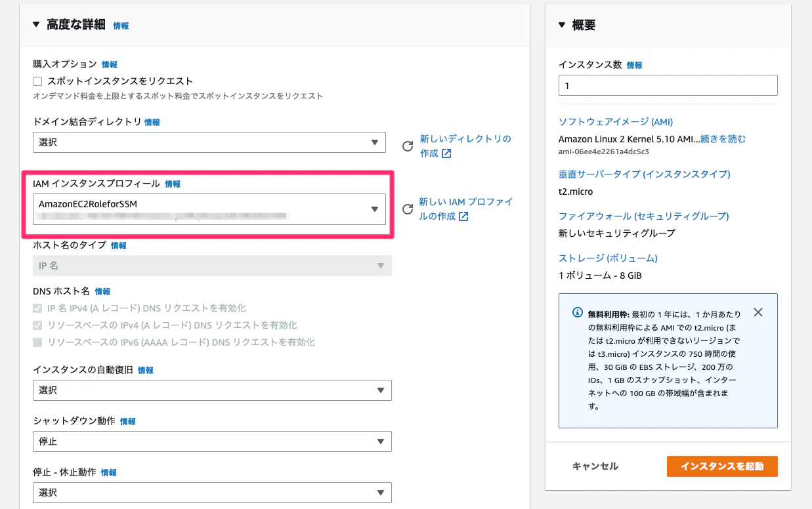The height and width of the screenshot is (509, 812).
Task: Collapse the 高度な詳細 section triangle
Action: click(36, 25)
